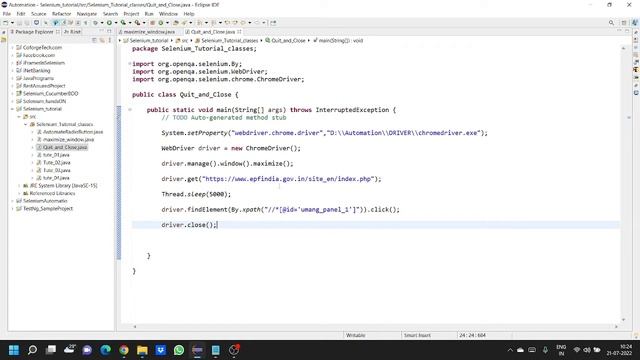Select the Java perspective icon

[x=635, y=23]
